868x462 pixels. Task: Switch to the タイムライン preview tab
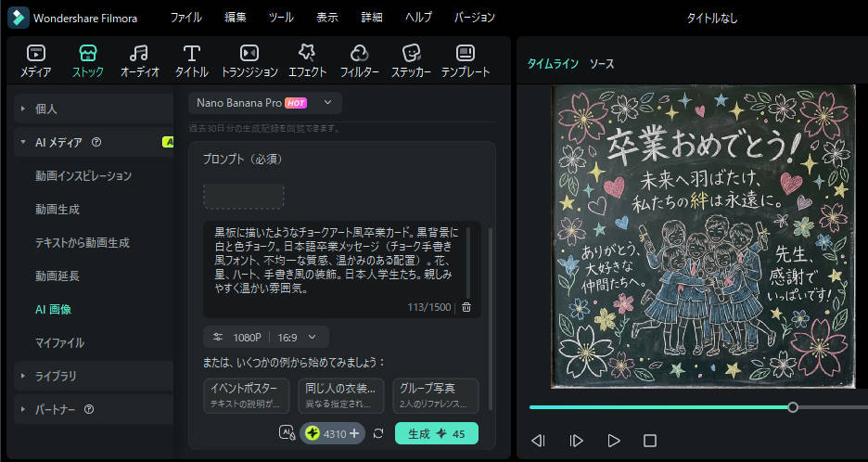(553, 64)
